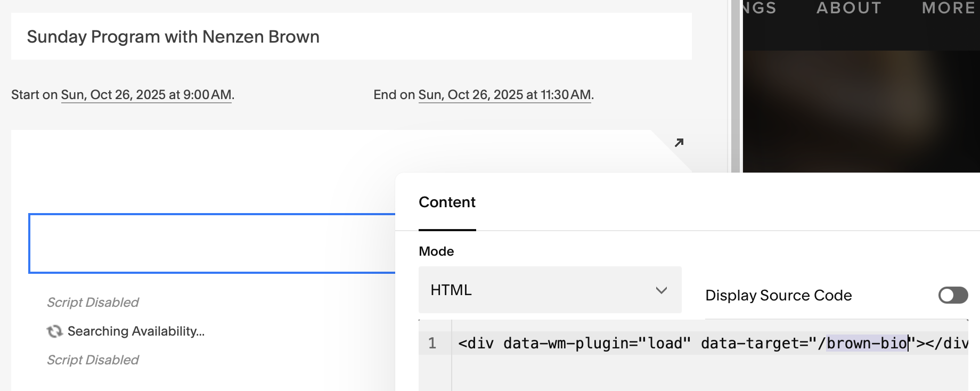This screenshot has height=391, width=980.
Task: Toggle the Display Source Code switch
Action: (953, 295)
